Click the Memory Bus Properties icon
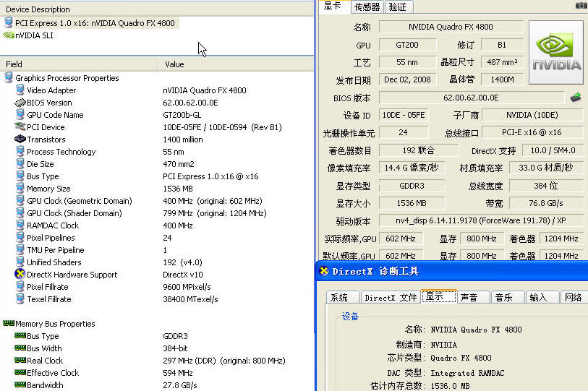This screenshot has width=588, height=391. 9,323
